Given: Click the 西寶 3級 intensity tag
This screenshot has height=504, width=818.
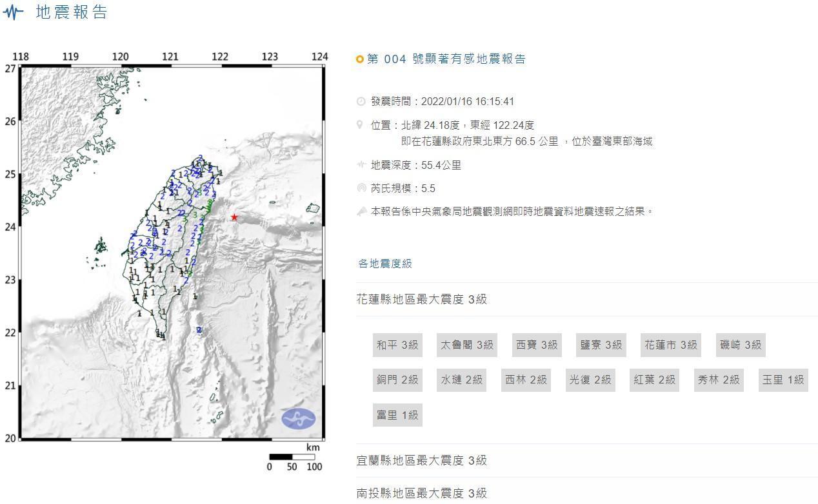Looking at the screenshot, I should [537, 345].
